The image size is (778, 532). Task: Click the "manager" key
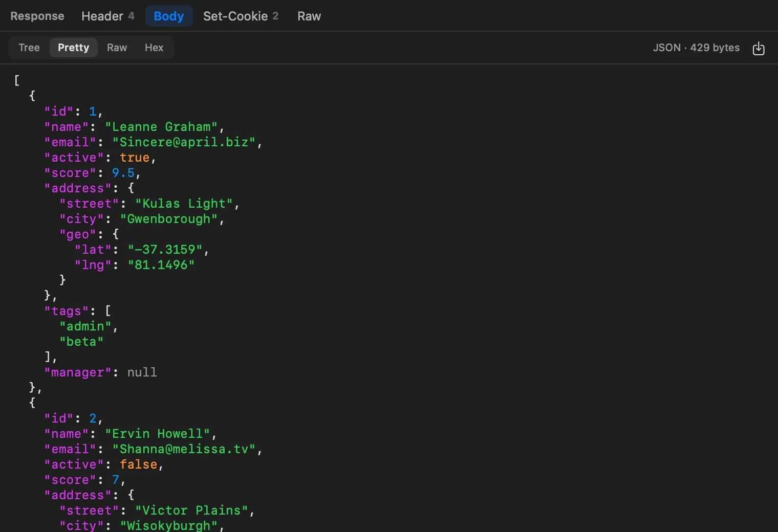coord(78,372)
